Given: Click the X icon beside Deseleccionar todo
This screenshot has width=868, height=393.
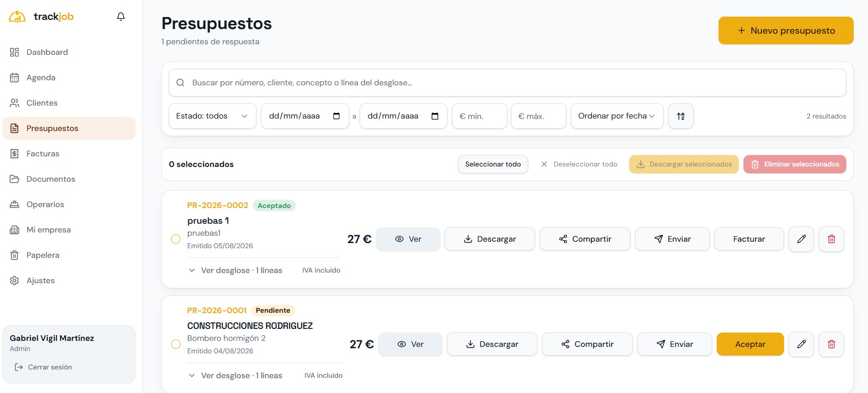Looking at the screenshot, I should coord(544,164).
